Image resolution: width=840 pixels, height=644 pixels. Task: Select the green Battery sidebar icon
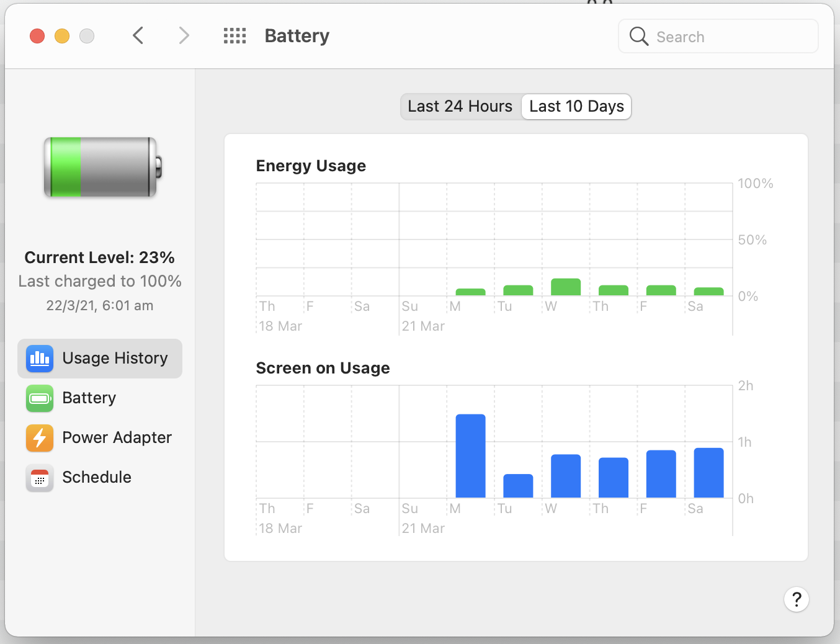tap(40, 398)
